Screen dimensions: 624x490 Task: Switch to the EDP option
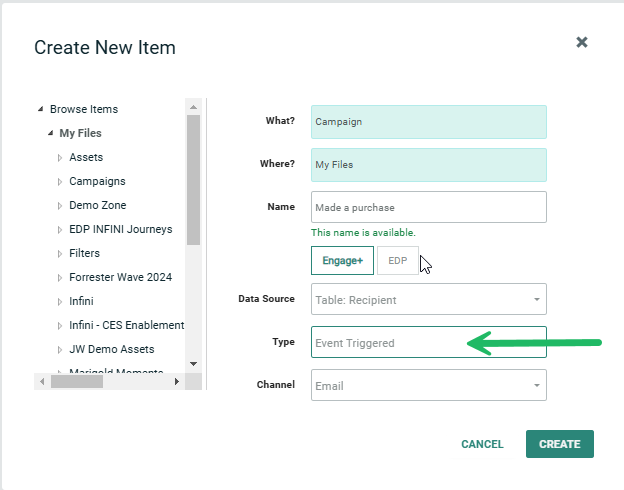pos(398,261)
